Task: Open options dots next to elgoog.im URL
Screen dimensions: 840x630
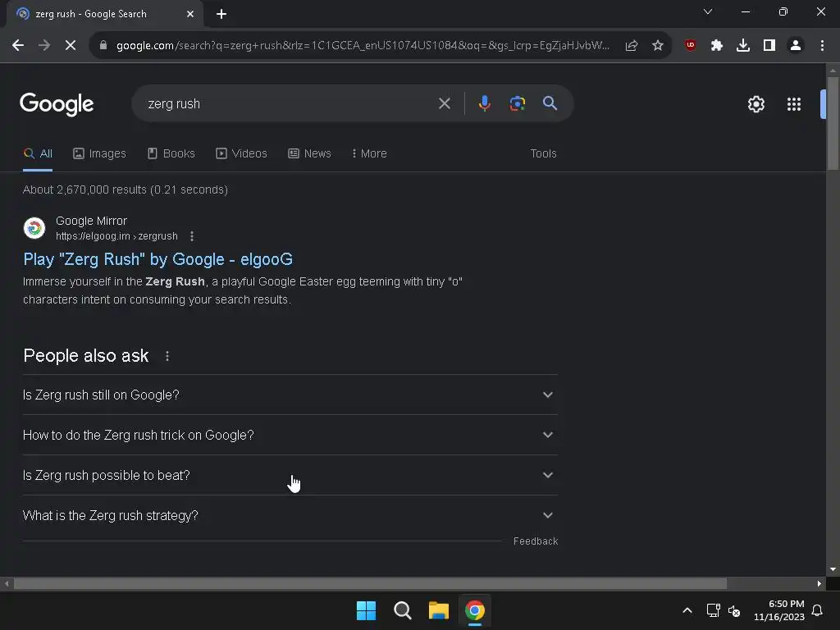Action: pos(192,236)
